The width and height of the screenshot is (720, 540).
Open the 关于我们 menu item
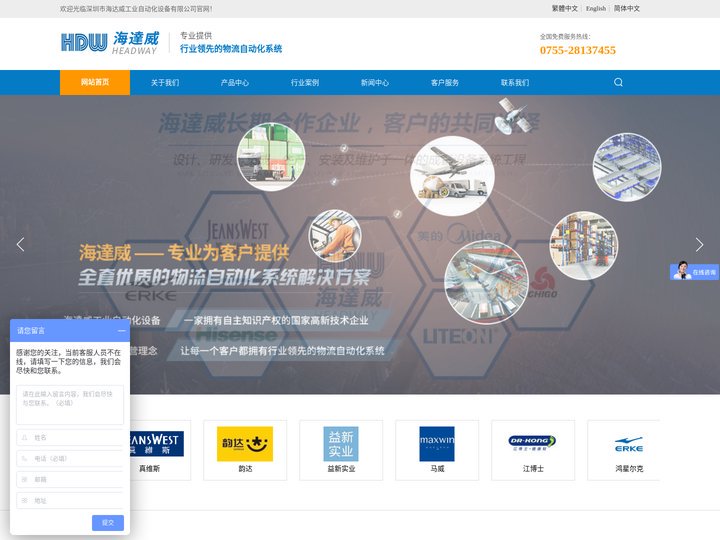pos(165,83)
